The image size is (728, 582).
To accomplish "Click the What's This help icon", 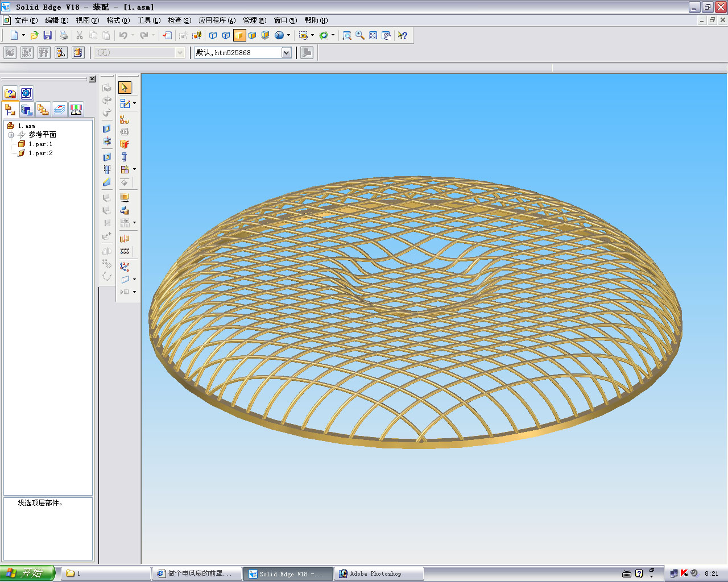I will tap(403, 35).
